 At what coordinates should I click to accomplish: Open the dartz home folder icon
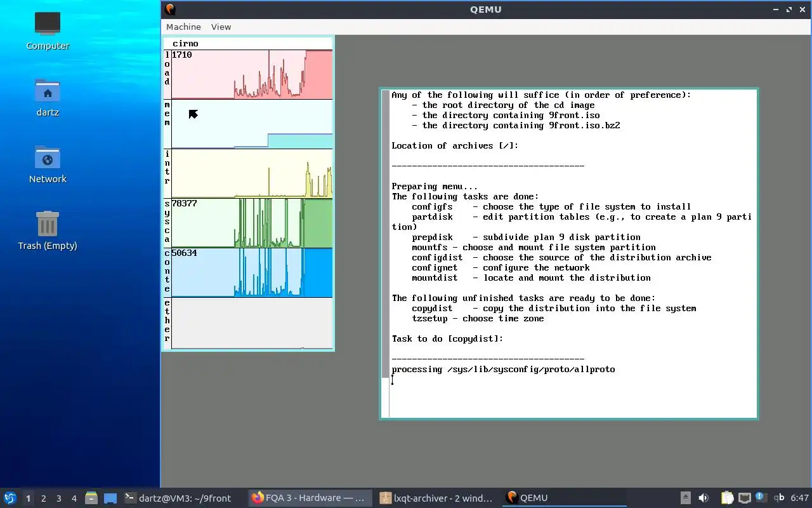48,97
